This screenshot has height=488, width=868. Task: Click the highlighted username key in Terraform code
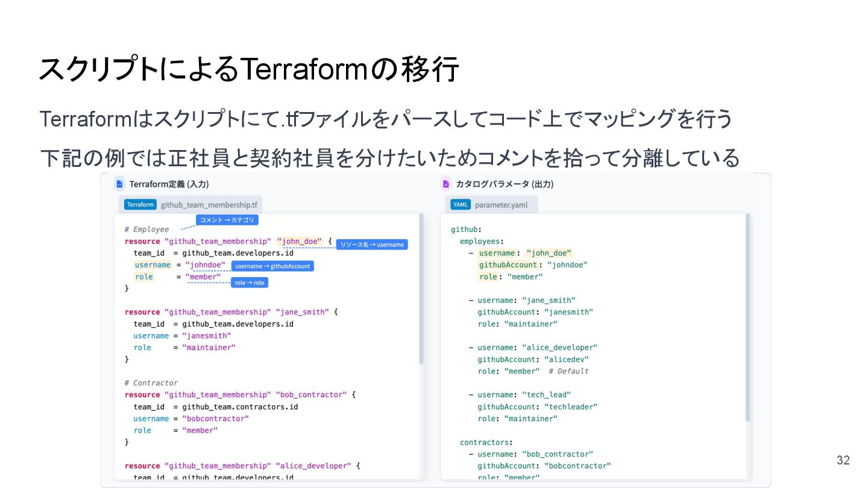coord(152,264)
